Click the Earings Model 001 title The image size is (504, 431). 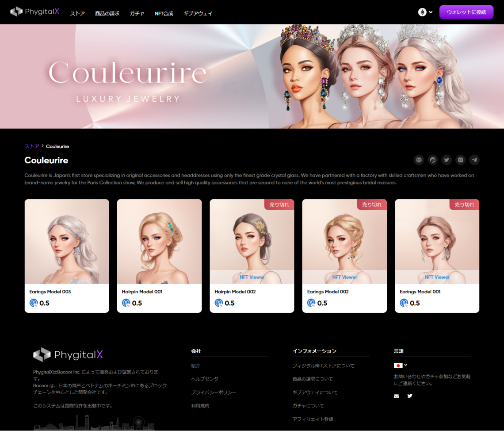tap(420, 292)
